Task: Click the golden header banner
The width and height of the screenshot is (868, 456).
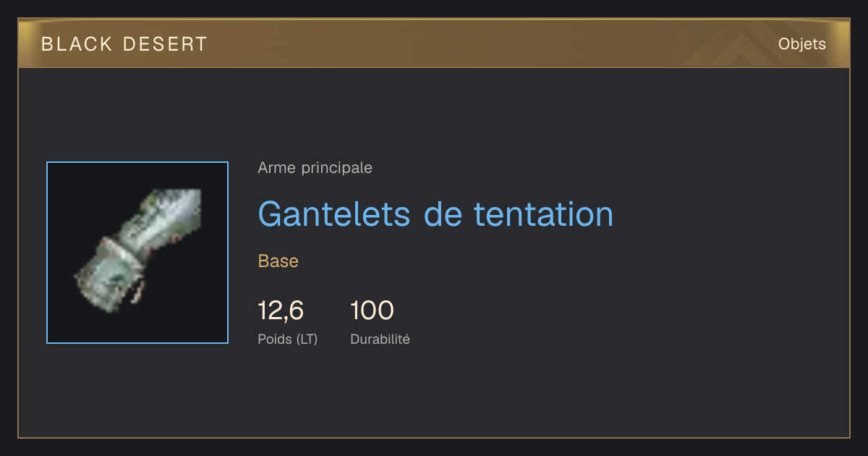Action: (x=434, y=43)
